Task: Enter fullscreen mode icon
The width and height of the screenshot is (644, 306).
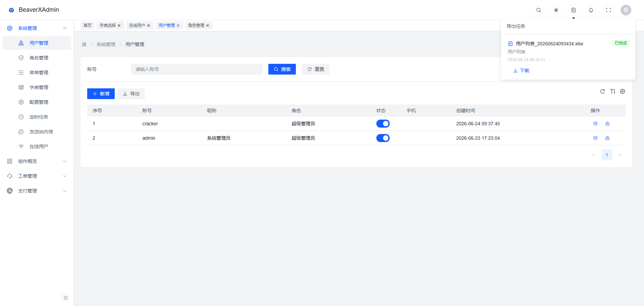Action: pos(608,10)
